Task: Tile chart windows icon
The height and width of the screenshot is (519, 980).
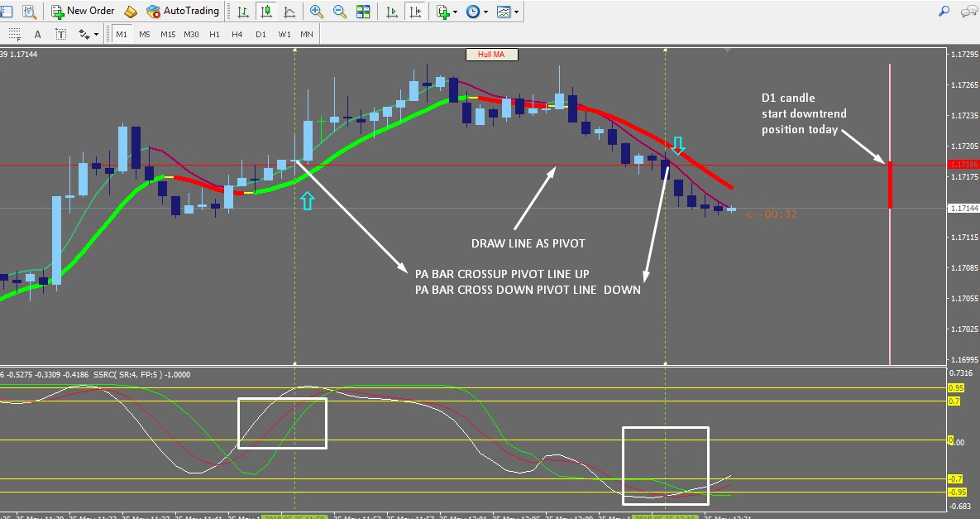Action: click(x=363, y=12)
